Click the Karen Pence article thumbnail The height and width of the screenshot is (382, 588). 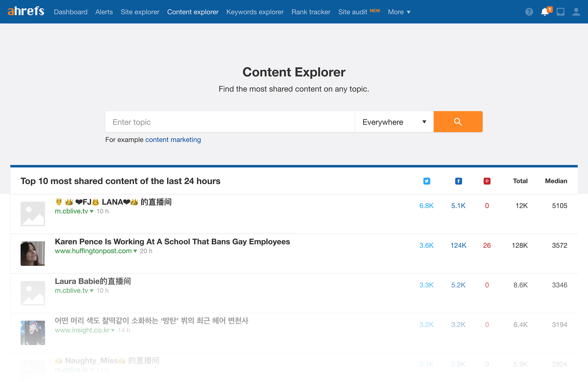[x=33, y=253]
